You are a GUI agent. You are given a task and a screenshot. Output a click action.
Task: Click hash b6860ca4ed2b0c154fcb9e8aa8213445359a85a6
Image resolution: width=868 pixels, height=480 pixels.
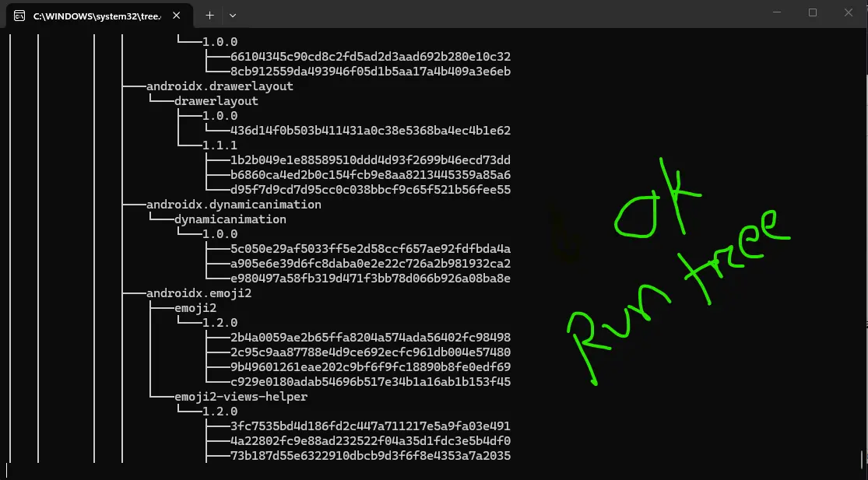371,175
